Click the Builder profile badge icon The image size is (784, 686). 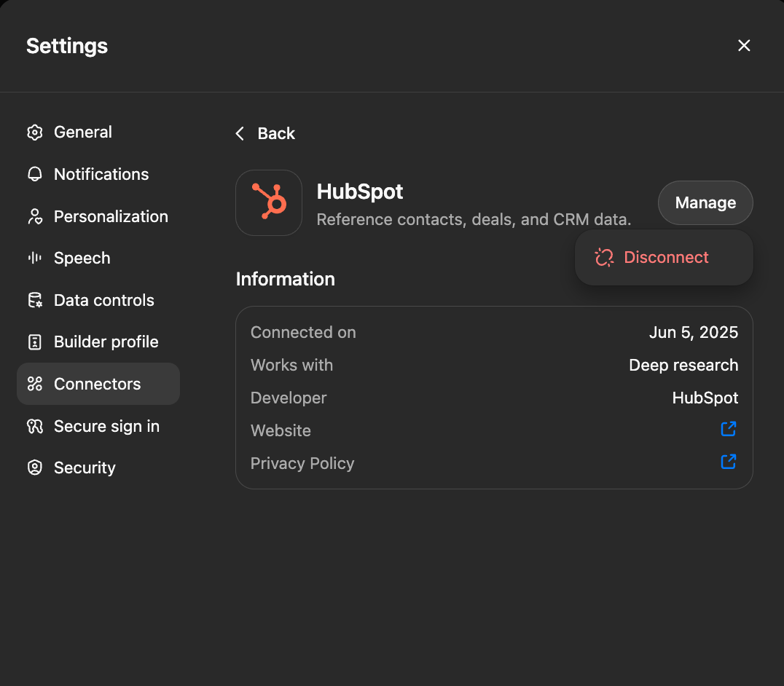click(x=34, y=342)
